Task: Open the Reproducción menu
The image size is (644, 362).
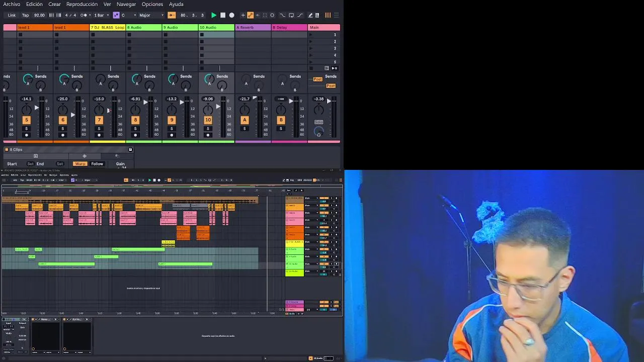Action: click(82, 4)
